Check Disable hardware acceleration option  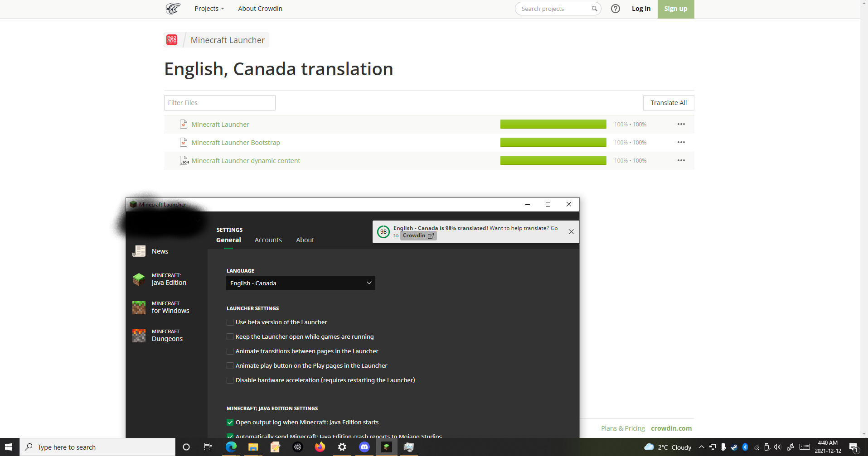click(230, 380)
